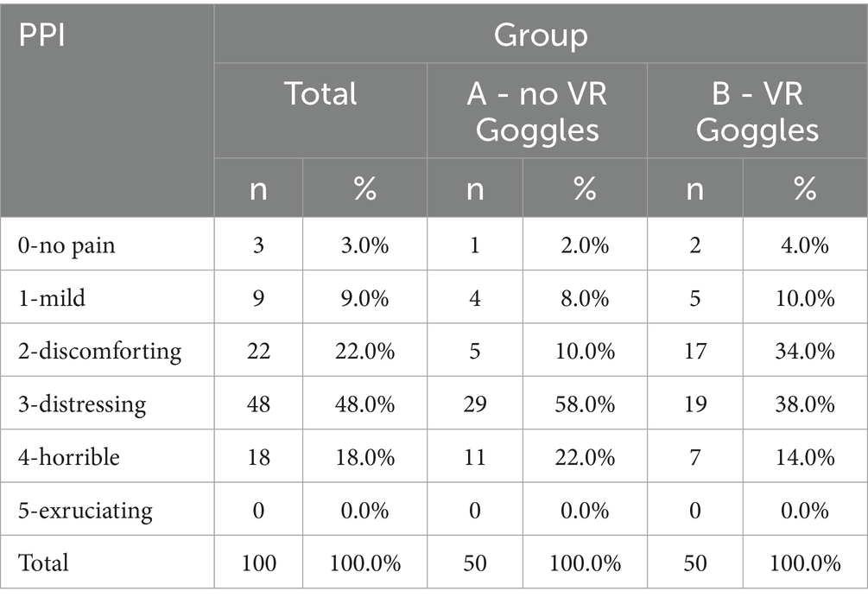Click the 0-no pain row label
The width and height of the screenshot is (868, 604).
coord(67,245)
